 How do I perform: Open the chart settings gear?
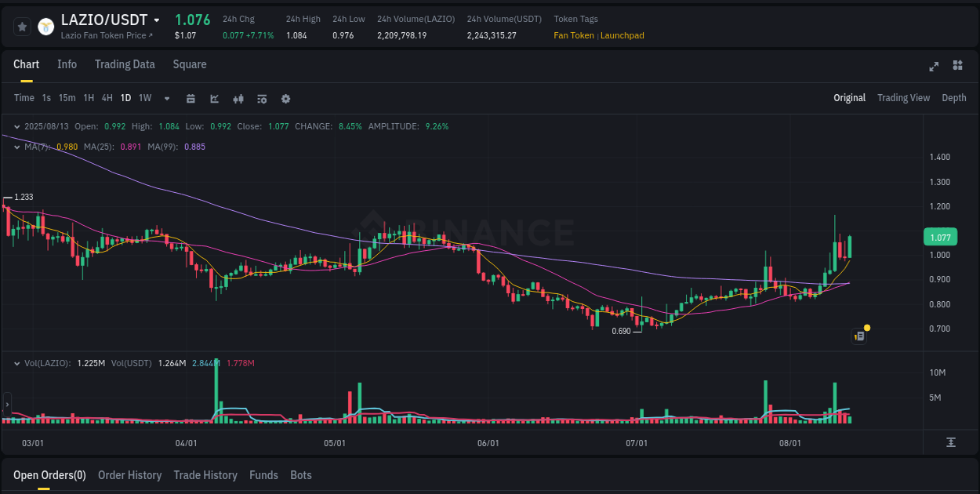(285, 99)
